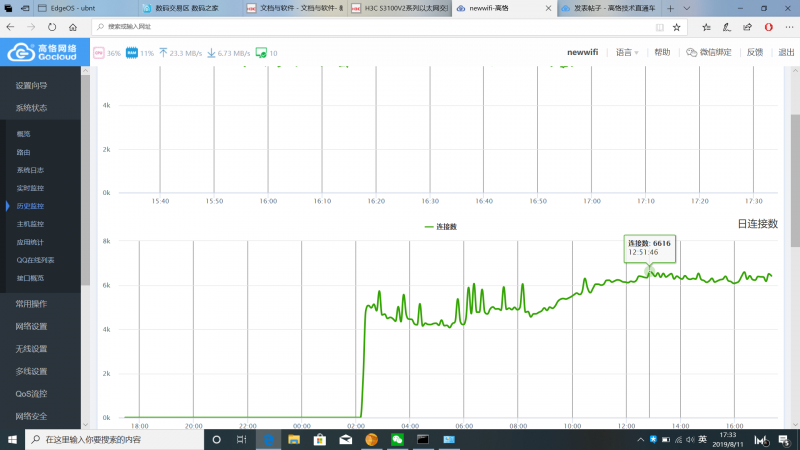The height and width of the screenshot is (450, 800).
Task: Click the Windows taskbar search box
Action: click(114, 439)
